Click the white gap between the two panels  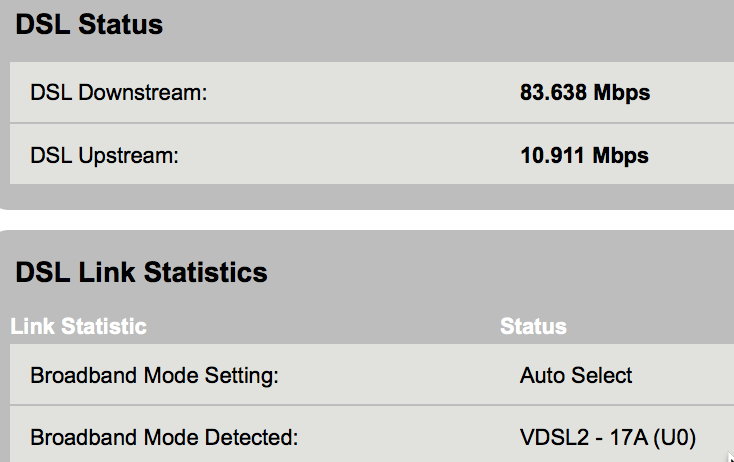(367, 220)
